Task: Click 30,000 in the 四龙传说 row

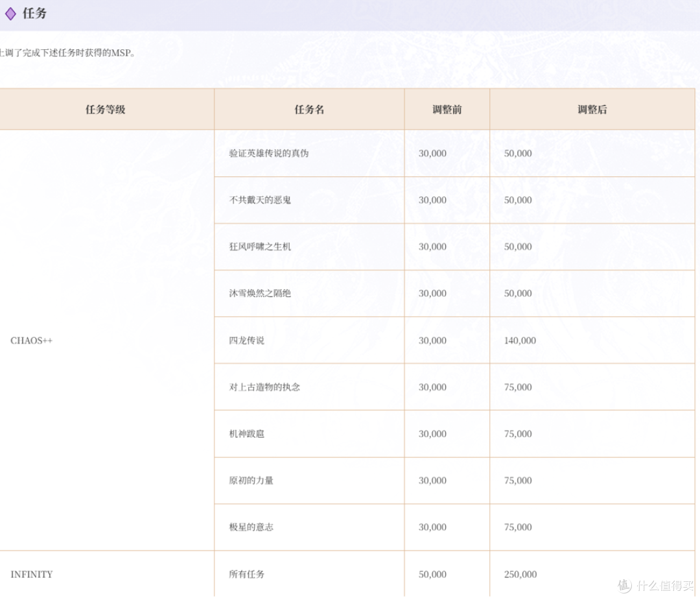Action: coord(432,341)
